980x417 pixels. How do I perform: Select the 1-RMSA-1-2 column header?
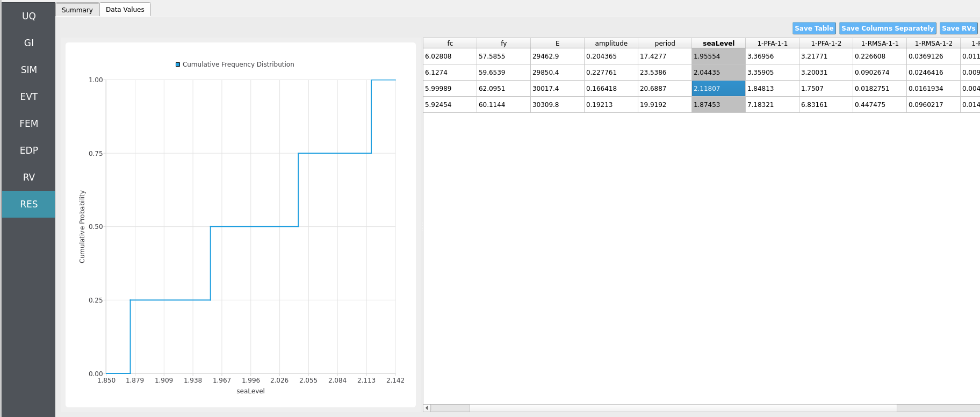[x=933, y=43]
